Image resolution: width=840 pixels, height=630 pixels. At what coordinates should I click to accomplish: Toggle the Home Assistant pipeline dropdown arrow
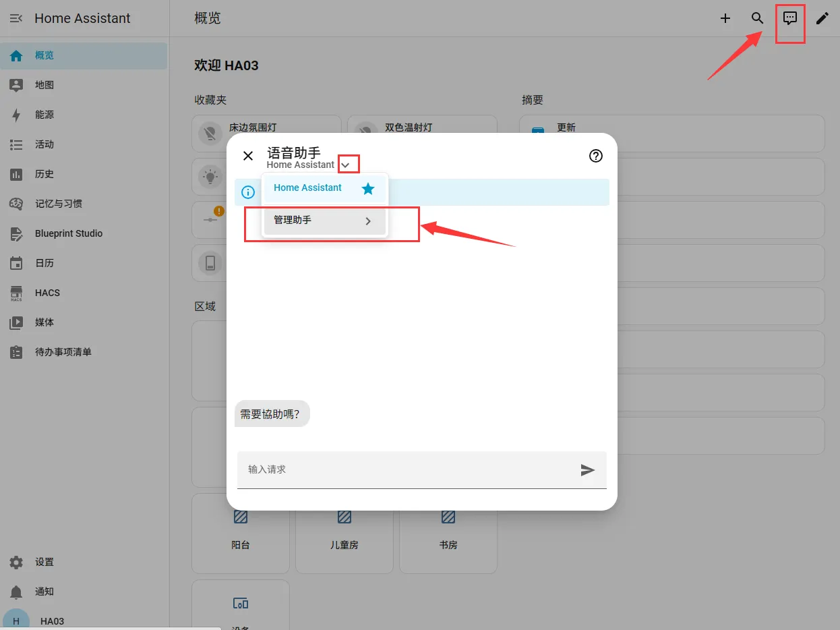[346, 165]
